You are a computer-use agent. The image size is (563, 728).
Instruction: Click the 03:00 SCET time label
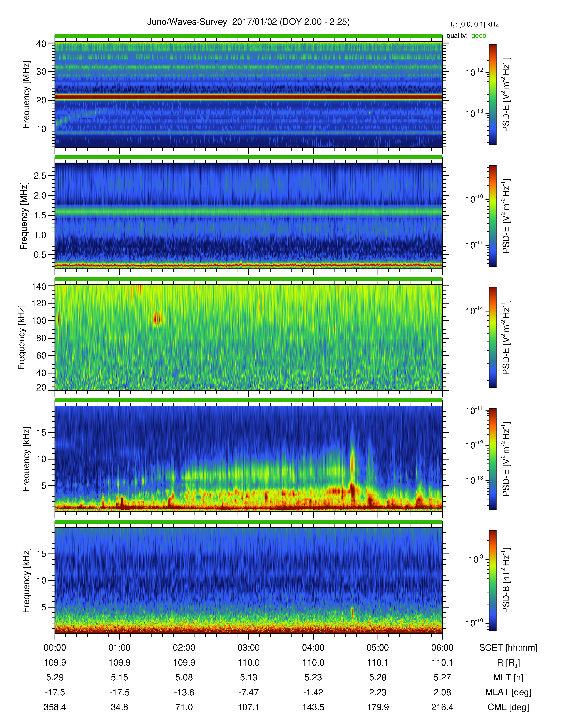(x=248, y=648)
